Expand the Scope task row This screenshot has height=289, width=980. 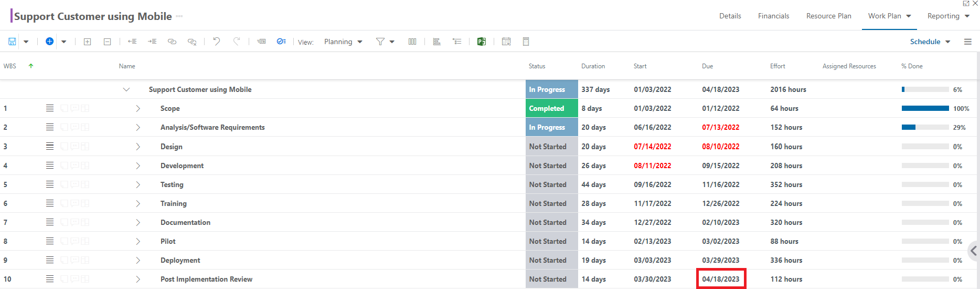[x=138, y=108]
